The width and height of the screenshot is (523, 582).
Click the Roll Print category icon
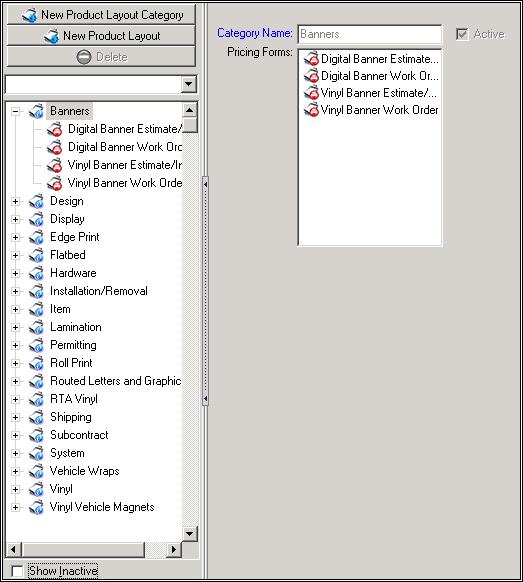click(x=36, y=363)
